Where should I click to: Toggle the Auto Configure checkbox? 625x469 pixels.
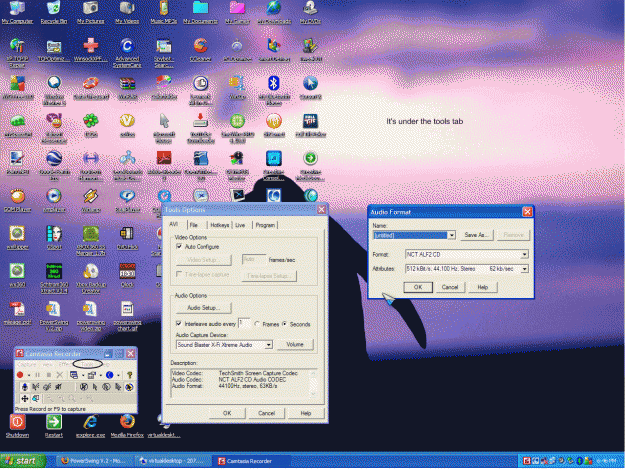(179, 247)
